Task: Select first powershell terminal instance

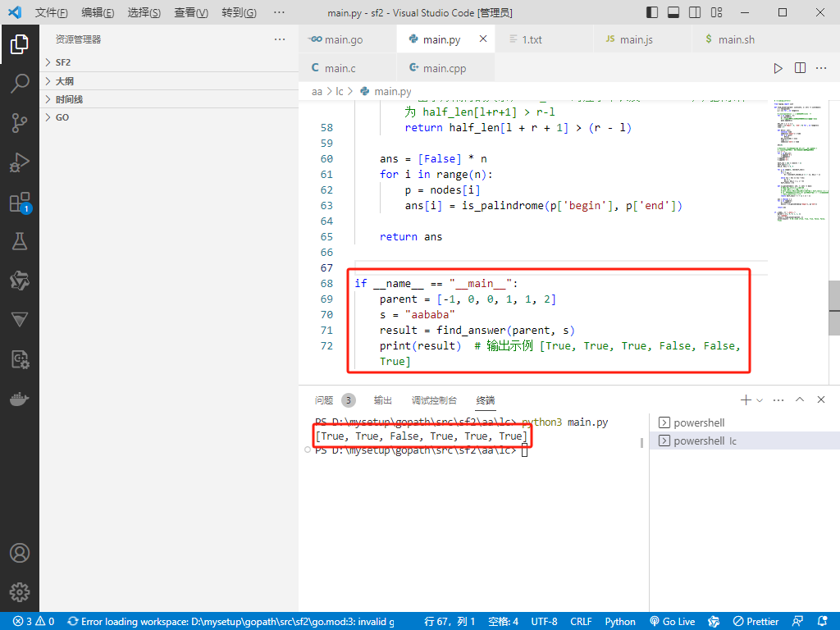Action: pyautogui.click(x=745, y=422)
